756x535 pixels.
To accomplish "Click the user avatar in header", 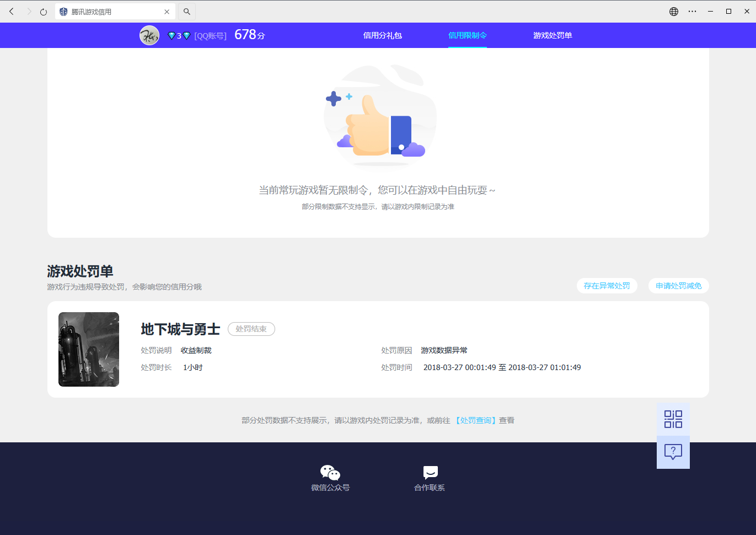I will click(149, 35).
